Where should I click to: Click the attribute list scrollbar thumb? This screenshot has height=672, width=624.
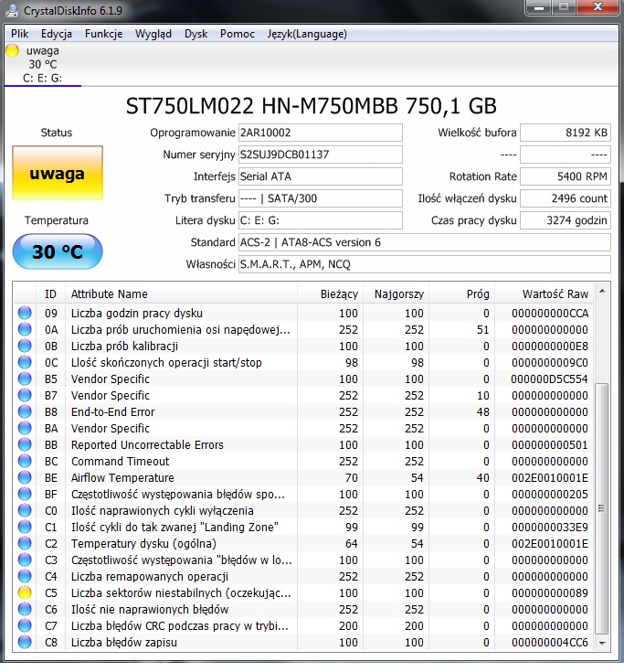(602, 508)
